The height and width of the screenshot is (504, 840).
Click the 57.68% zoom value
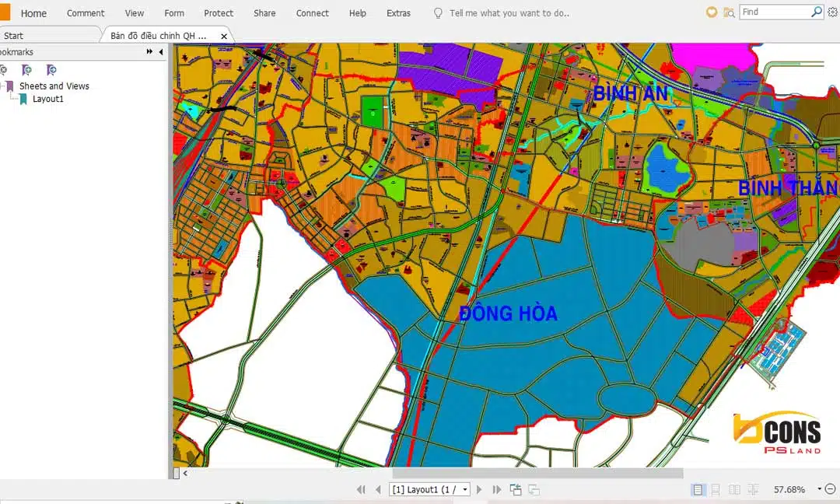pos(789,489)
